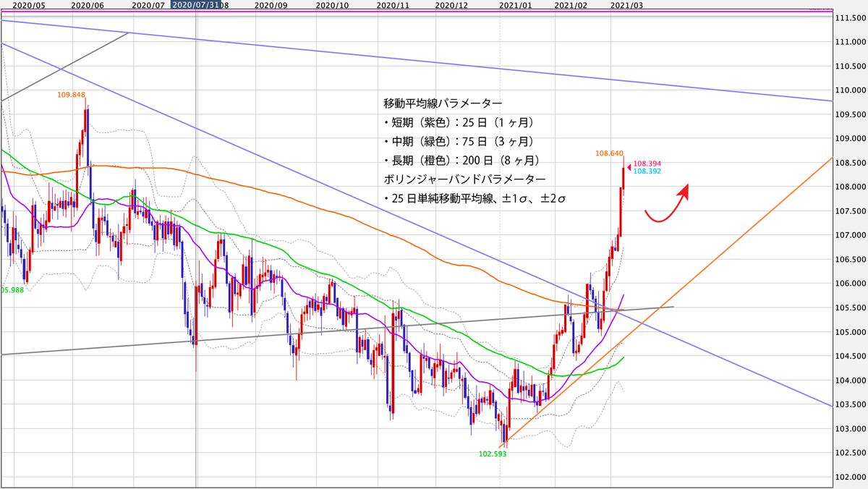Click the 108.640 orange price label
This screenshot has height=489, width=868.
[610, 153]
